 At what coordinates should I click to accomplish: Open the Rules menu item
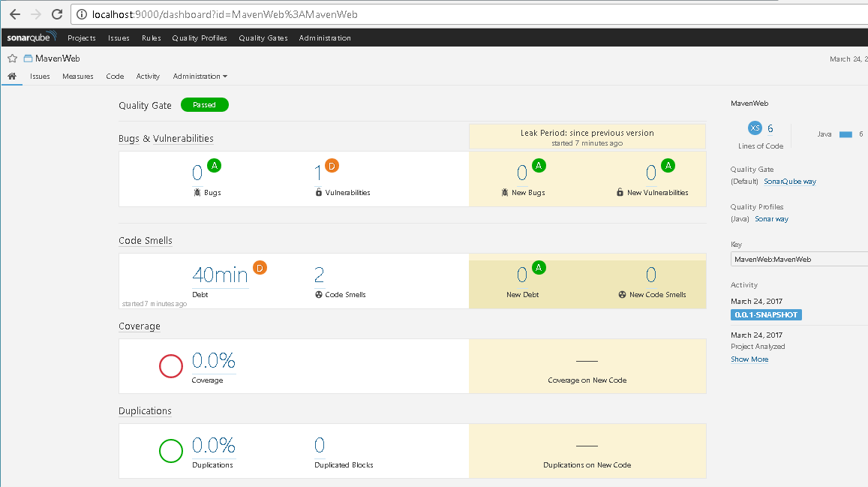pyautogui.click(x=151, y=38)
